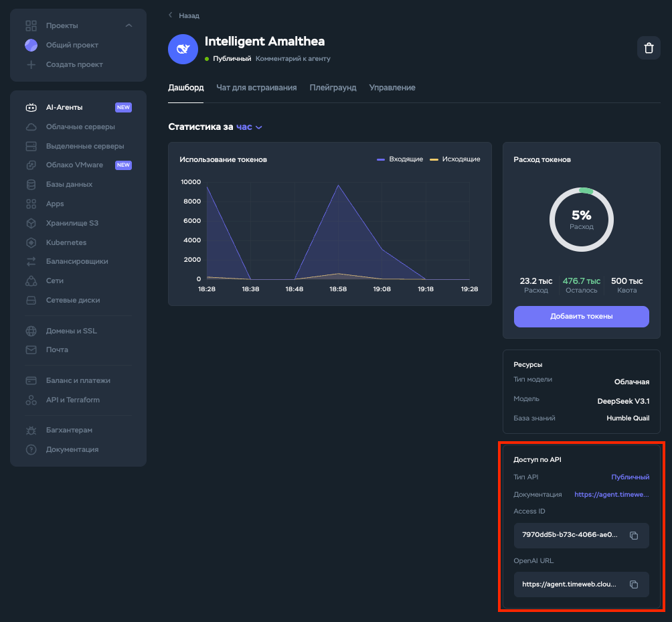Copy the Access ID value
This screenshot has height=622, width=672.
(x=634, y=536)
